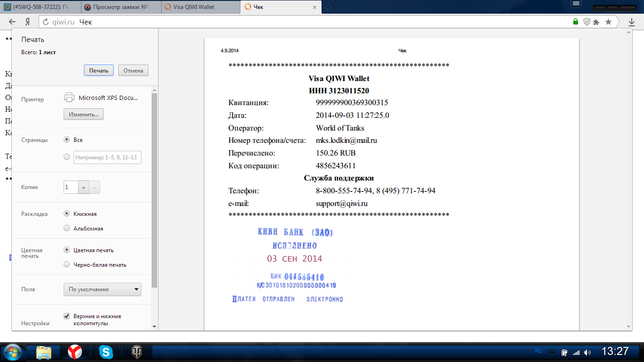
Task: Open World of Tanks from the taskbar
Action: tap(137, 352)
